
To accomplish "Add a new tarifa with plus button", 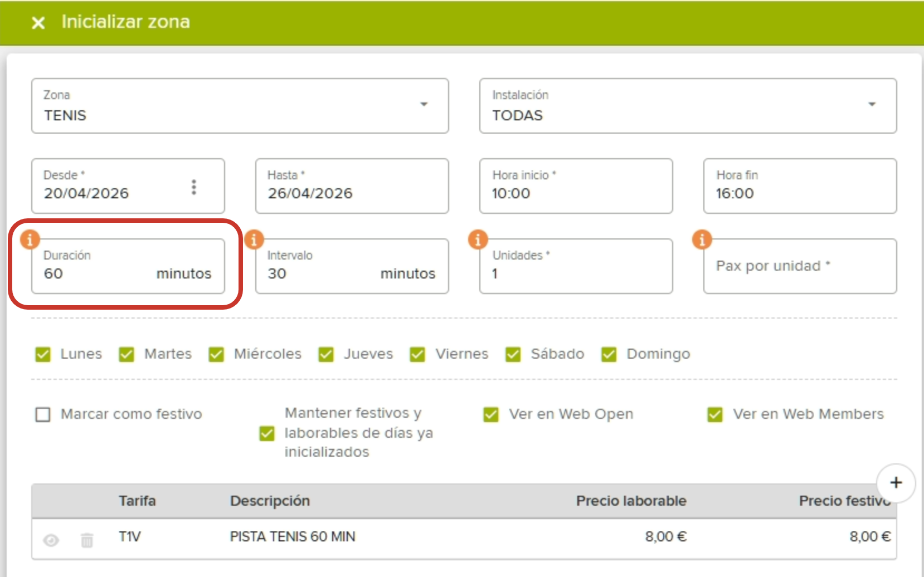I will pyautogui.click(x=896, y=483).
